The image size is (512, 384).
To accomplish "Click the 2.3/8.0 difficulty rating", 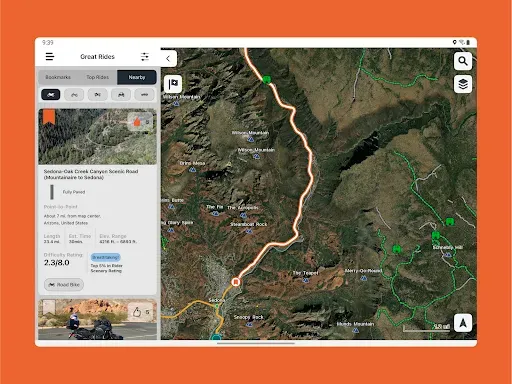I will (57, 263).
